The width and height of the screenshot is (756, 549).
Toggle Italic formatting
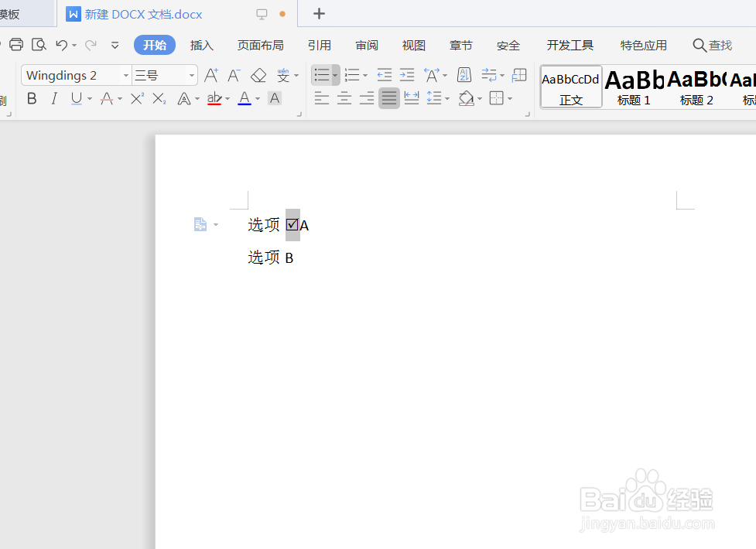click(54, 99)
